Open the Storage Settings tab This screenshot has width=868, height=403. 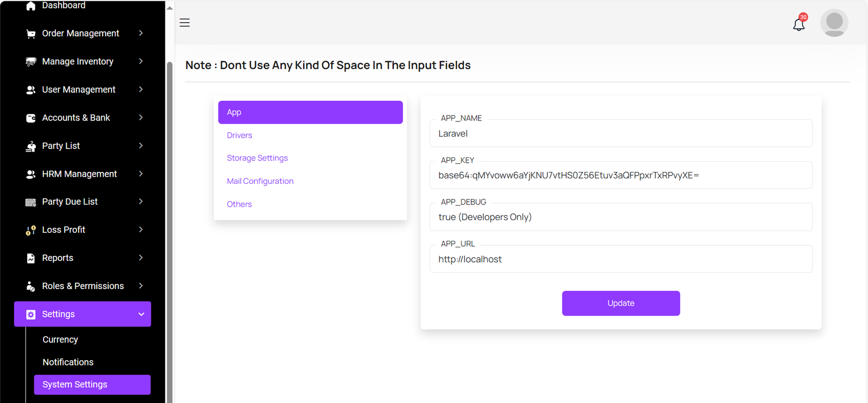pos(257,158)
